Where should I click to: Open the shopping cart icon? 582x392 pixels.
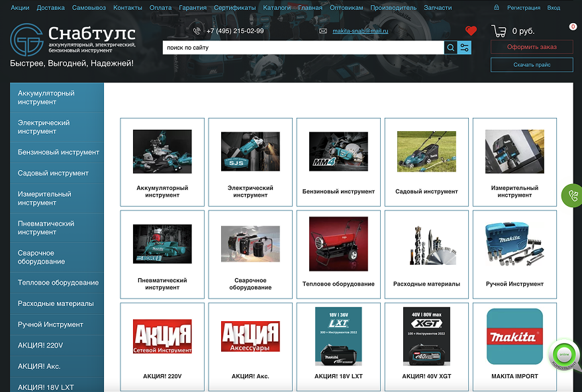coord(499,31)
